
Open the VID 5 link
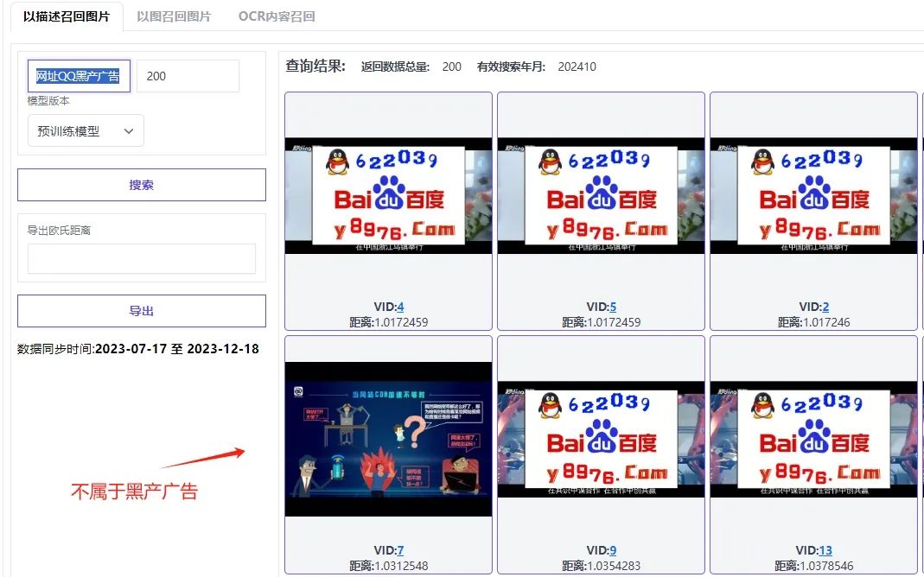pos(613,307)
